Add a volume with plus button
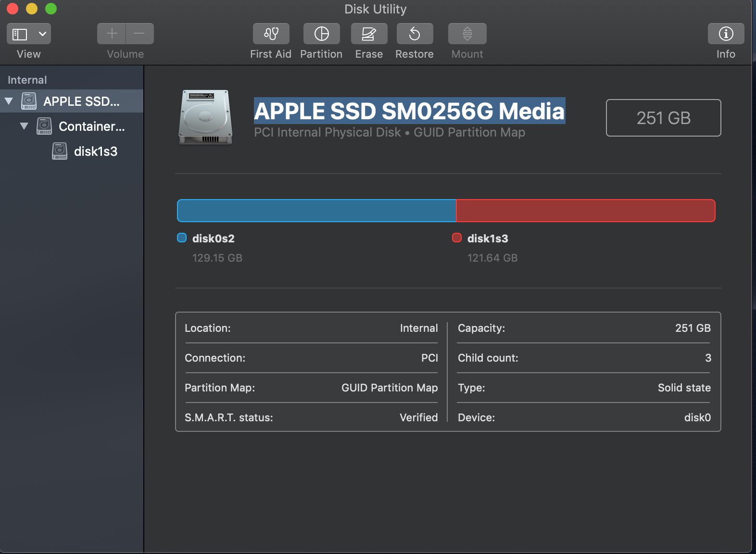The image size is (756, 554). (x=112, y=34)
